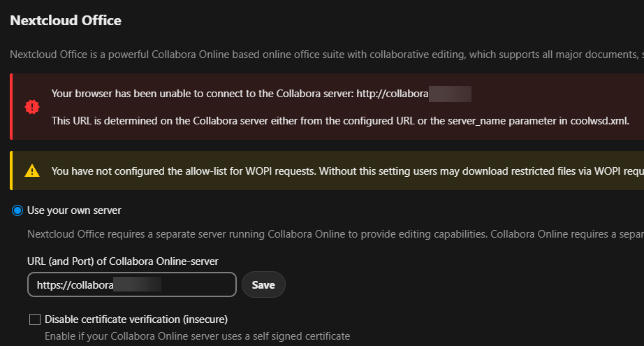Viewport: 644px width, 346px height.
Task: Click the red left border of error banner
Action: pos(11,107)
